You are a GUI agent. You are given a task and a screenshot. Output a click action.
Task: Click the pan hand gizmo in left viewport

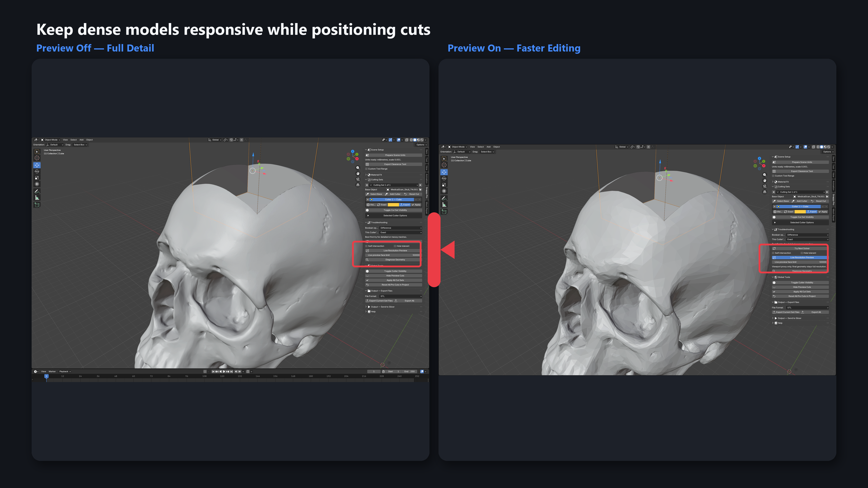pyautogui.click(x=358, y=174)
